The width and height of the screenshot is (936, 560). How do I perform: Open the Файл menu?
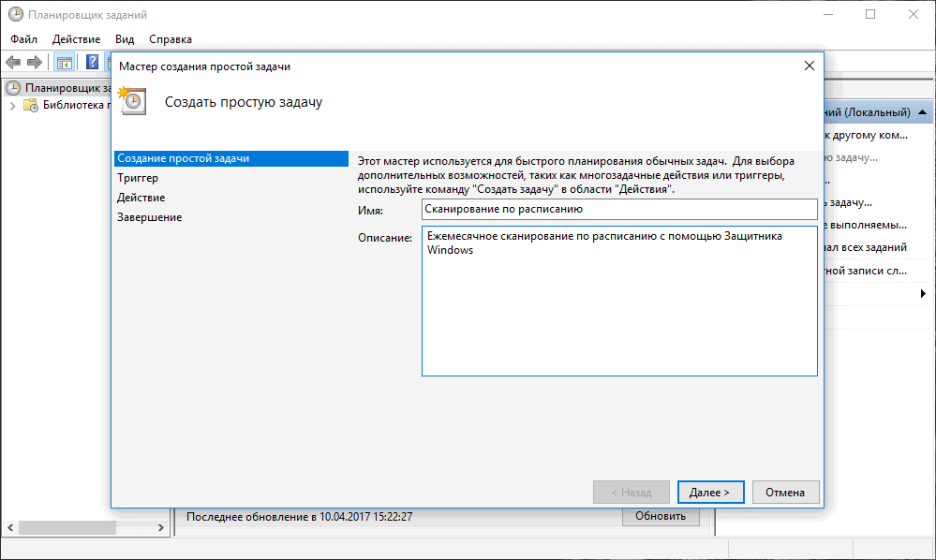click(x=23, y=39)
